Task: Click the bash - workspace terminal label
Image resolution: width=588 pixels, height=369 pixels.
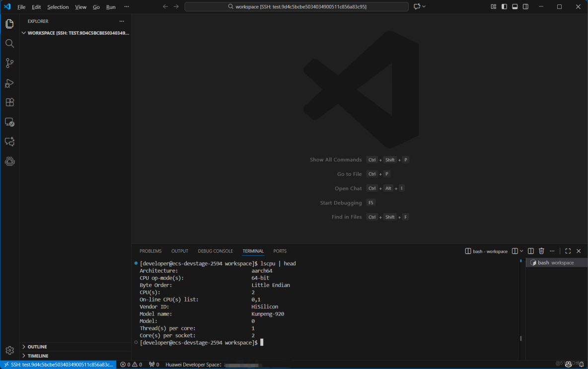Action: 486,251
